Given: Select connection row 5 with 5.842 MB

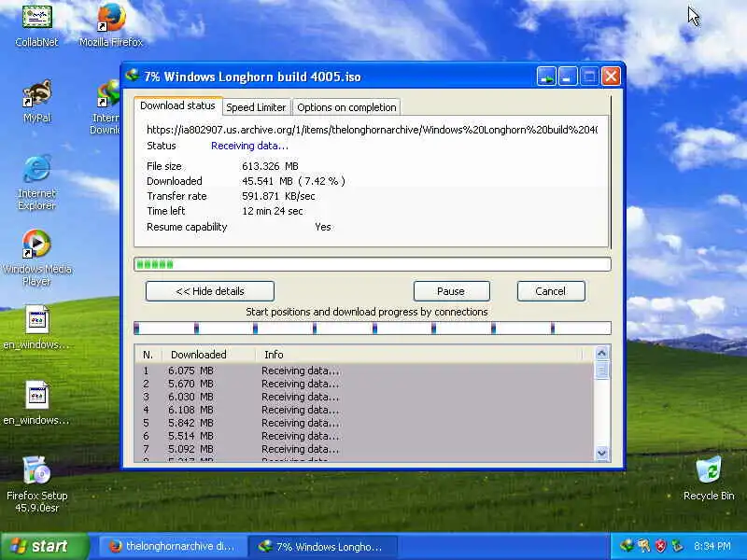Looking at the screenshot, I should pos(364,423).
